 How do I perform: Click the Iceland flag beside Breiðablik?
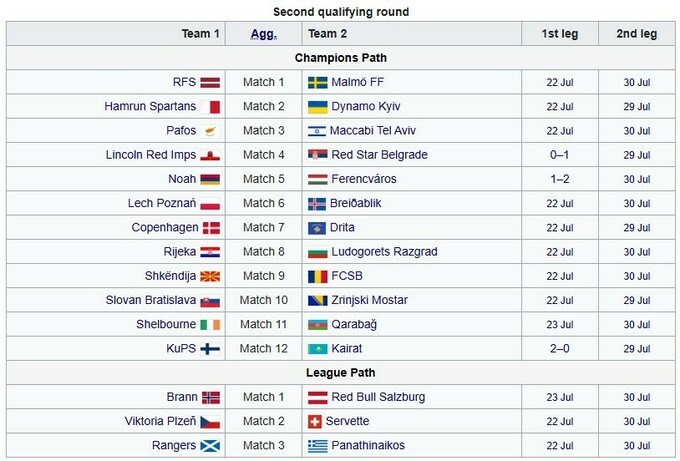click(x=317, y=203)
